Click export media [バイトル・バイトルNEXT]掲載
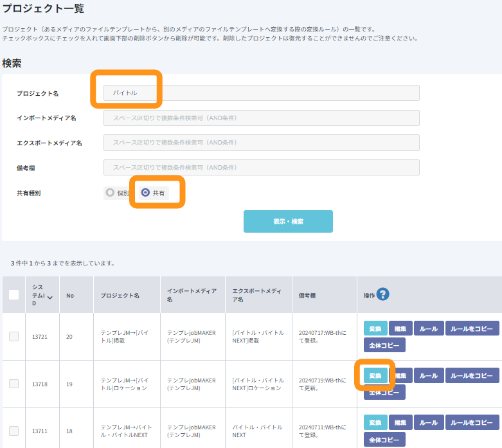The width and height of the screenshot is (502, 448). click(258, 337)
